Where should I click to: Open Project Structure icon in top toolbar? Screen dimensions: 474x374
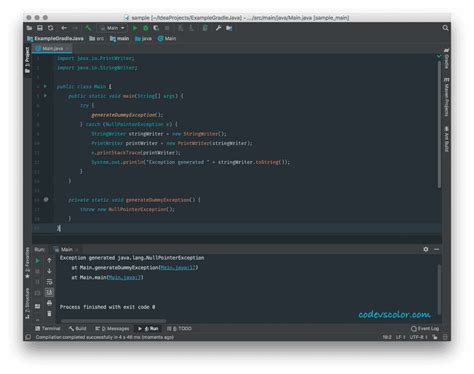(229, 28)
